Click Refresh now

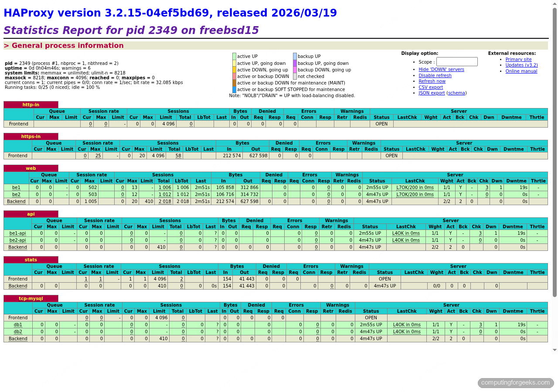click(433, 81)
